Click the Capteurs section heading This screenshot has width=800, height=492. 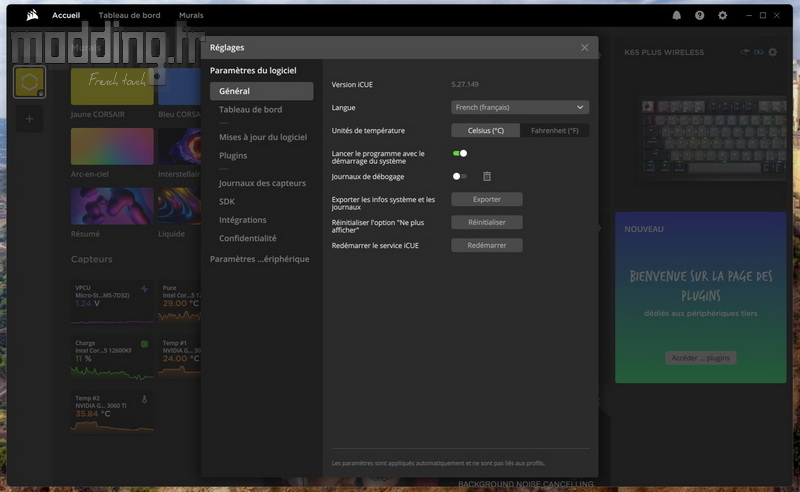click(x=92, y=259)
